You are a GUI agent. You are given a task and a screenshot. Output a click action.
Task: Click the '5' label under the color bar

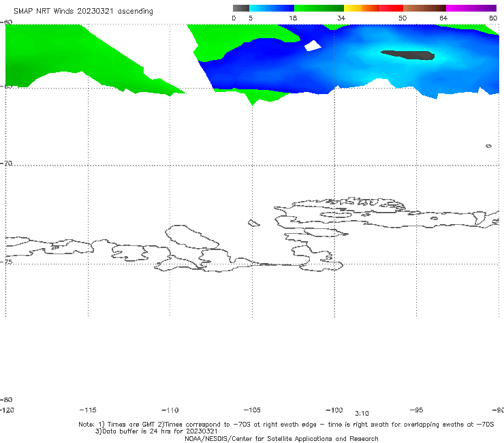[251, 18]
